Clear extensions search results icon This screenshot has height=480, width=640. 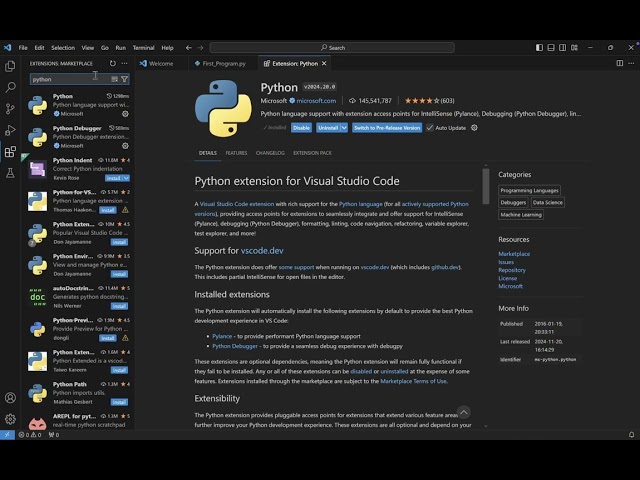click(115, 79)
